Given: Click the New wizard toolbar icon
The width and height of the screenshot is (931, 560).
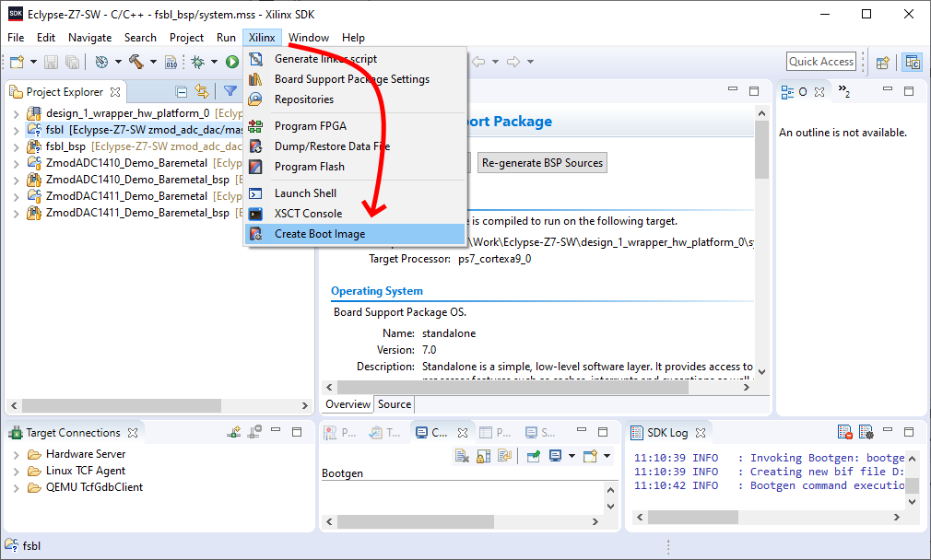Looking at the screenshot, I should (18, 62).
